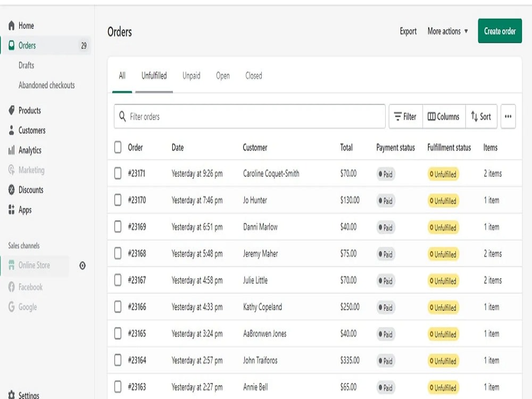Switch to the Unfulfilled tab

pos(154,76)
